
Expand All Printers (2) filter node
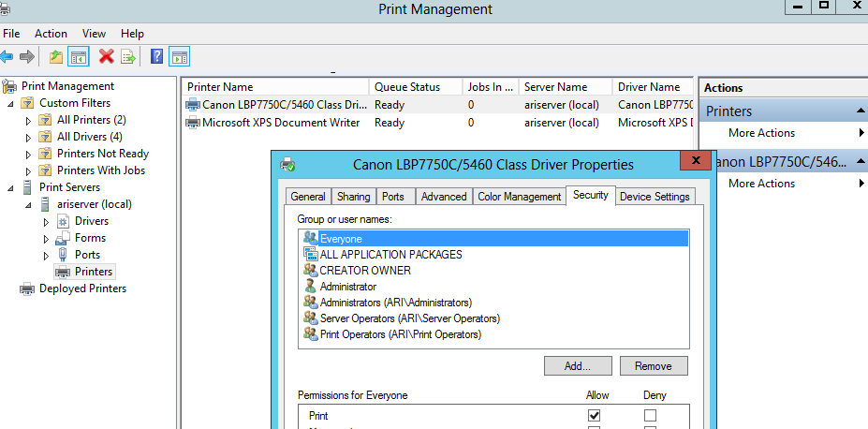tap(29, 121)
